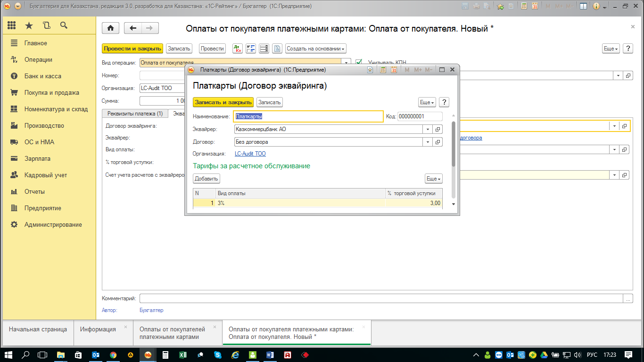Screen dimensions: 644x362
Task: Open Договор selection form in dialog
Action: 438,142
